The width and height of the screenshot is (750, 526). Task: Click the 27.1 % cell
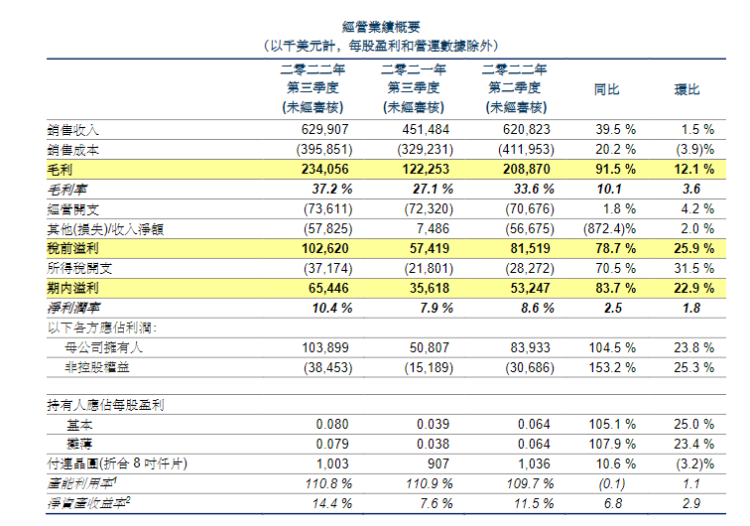click(x=433, y=189)
